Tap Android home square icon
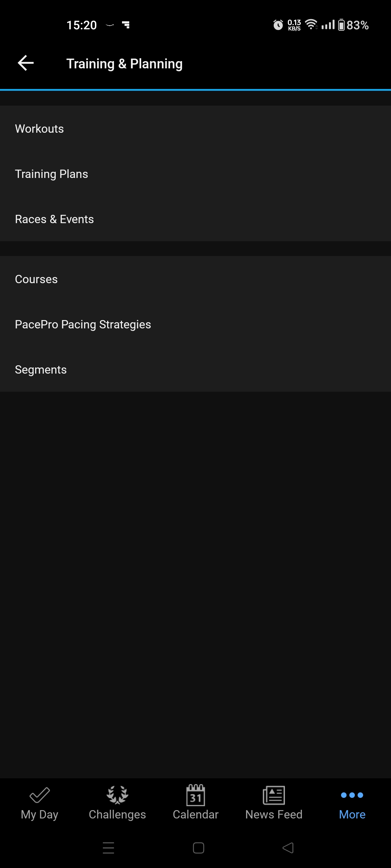This screenshot has width=391, height=868. (198, 848)
